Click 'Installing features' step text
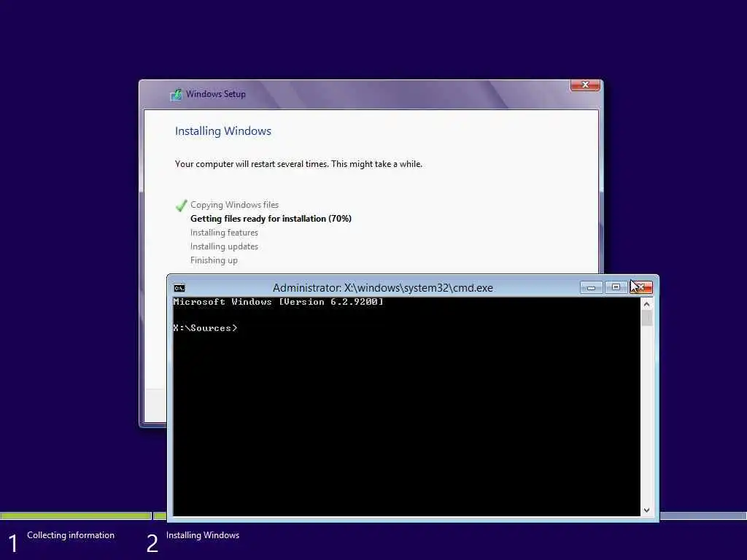Image resolution: width=747 pixels, height=560 pixels. (225, 233)
